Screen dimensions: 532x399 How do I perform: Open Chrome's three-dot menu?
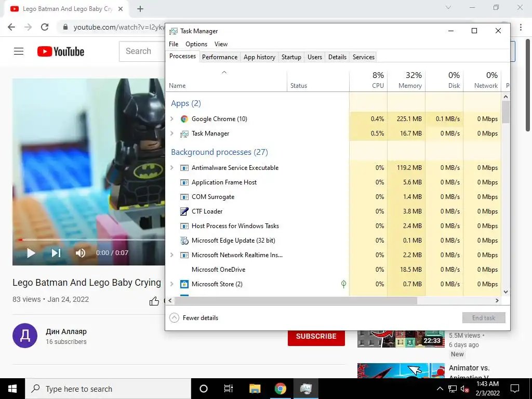point(521,27)
